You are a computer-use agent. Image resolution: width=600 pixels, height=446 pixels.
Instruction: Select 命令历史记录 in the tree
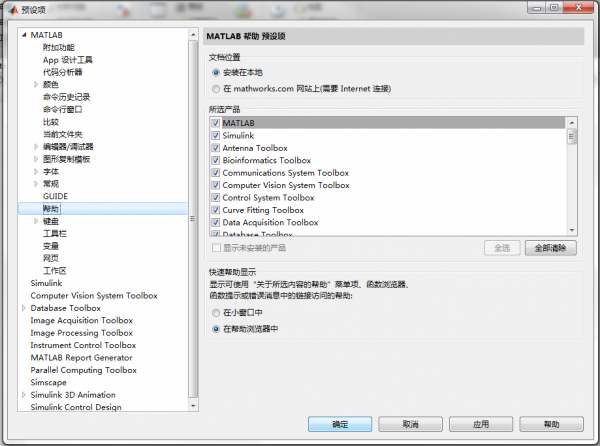point(67,97)
